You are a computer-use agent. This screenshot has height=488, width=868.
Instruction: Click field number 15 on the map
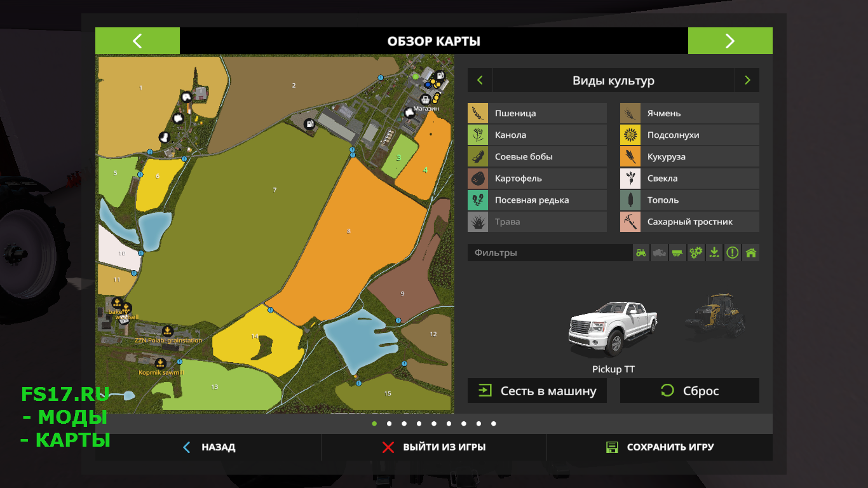pyautogui.click(x=388, y=394)
